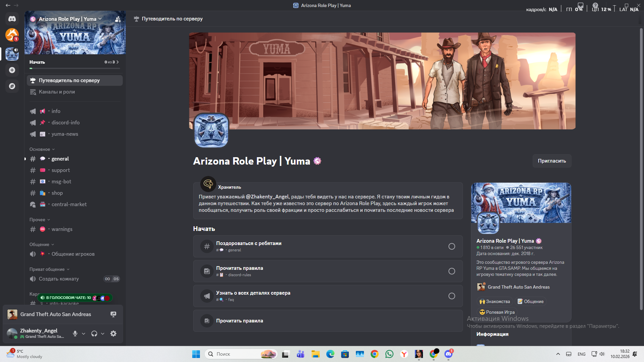Mute the microphone

(x=75, y=334)
